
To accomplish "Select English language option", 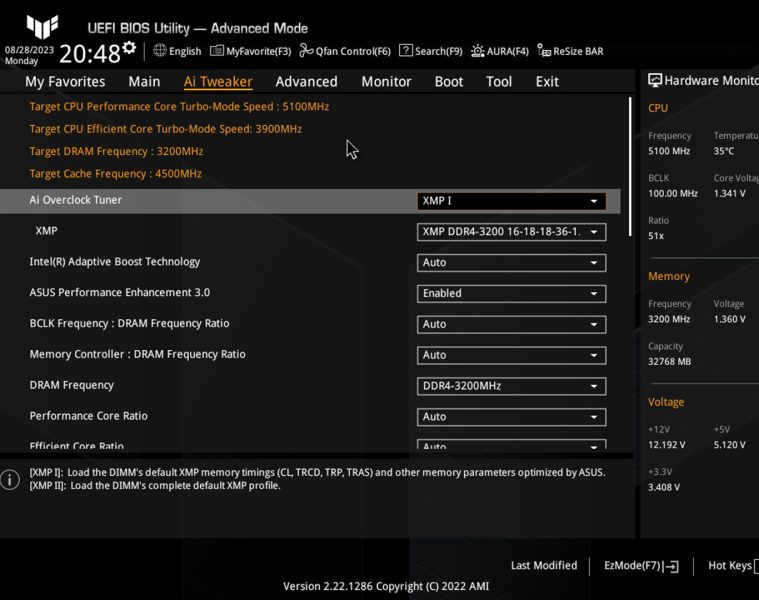I will pyautogui.click(x=185, y=51).
